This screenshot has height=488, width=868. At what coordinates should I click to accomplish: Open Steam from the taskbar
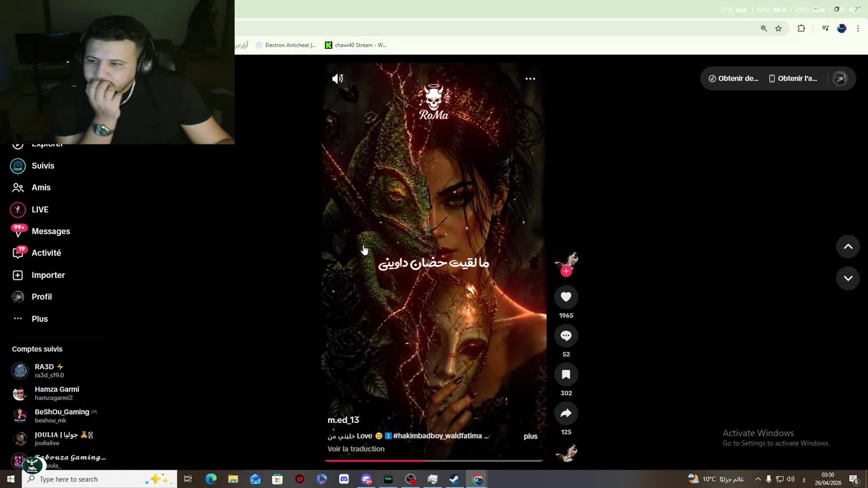(x=454, y=479)
